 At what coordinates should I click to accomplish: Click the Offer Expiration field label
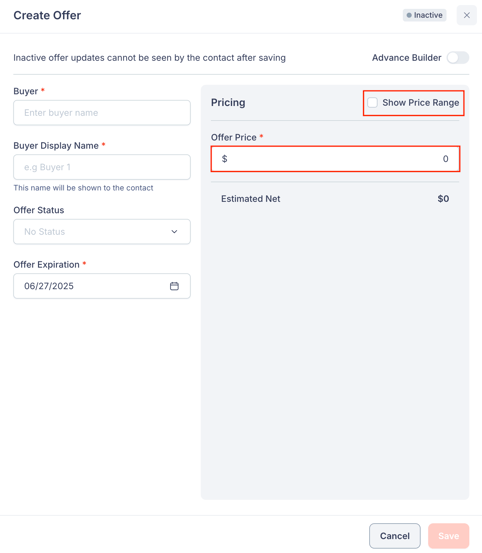click(46, 265)
